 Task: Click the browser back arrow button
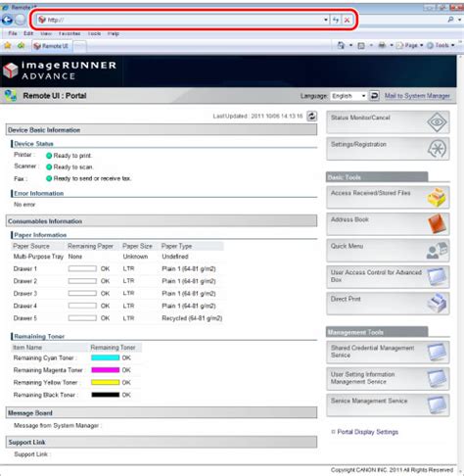pos(7,20)
